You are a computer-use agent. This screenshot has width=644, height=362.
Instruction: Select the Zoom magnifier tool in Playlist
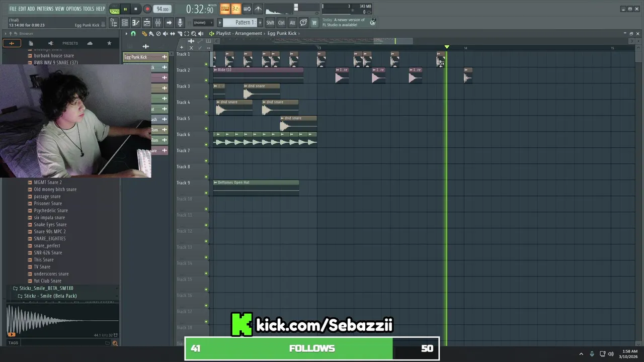coord(194,34)
